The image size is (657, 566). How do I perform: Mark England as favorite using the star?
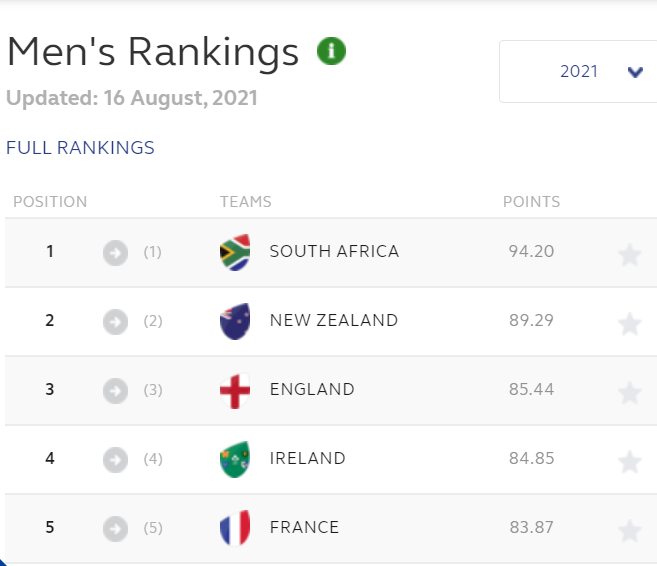click(x=629, y=393)
